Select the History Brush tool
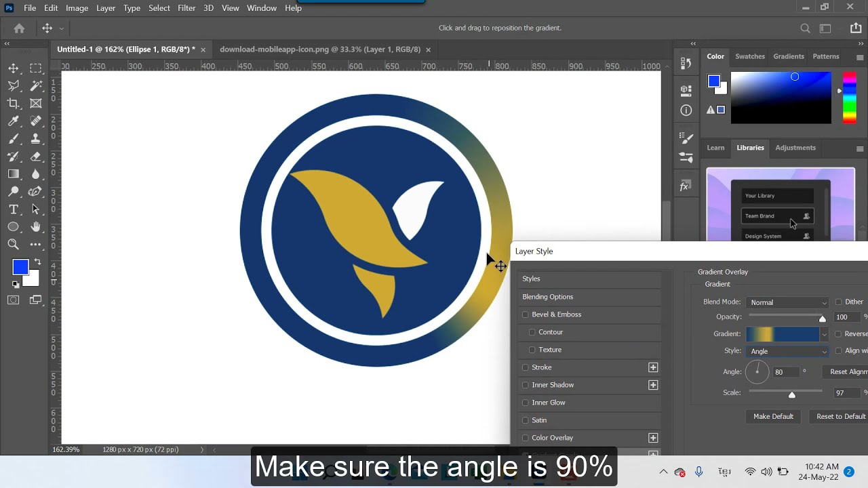 tap(14, 157)
